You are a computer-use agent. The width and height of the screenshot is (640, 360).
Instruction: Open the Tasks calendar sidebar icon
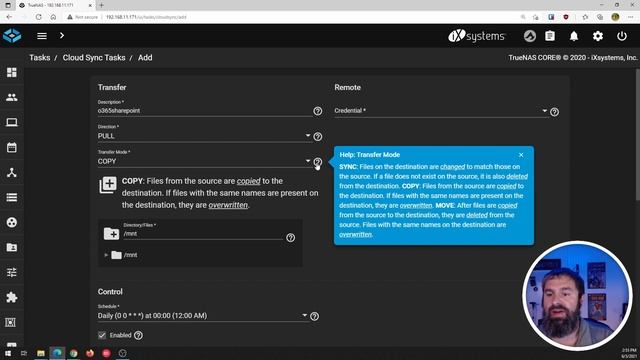[12, 147]
